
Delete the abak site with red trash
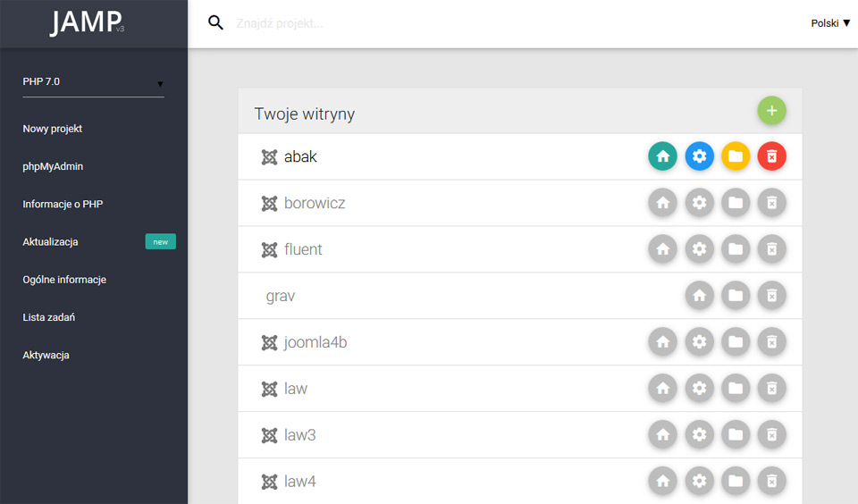pos(771,156)
